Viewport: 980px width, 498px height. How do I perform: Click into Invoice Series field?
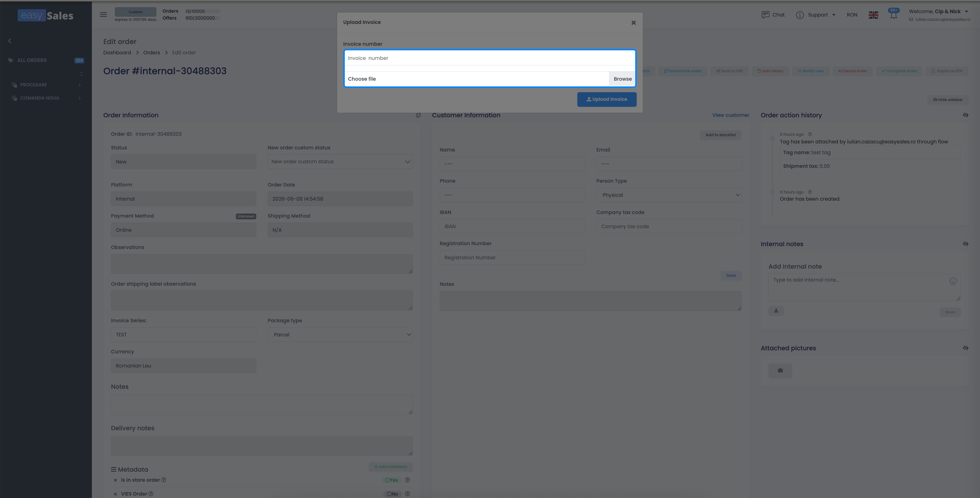pos(183,335)
